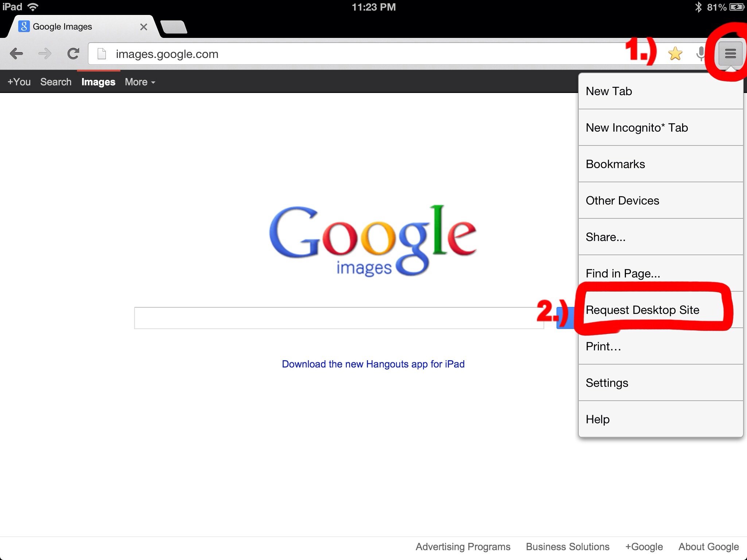Click Download the new Hangouts app link
Viewport: 747px width, 560px height.
tap(373, 364)
